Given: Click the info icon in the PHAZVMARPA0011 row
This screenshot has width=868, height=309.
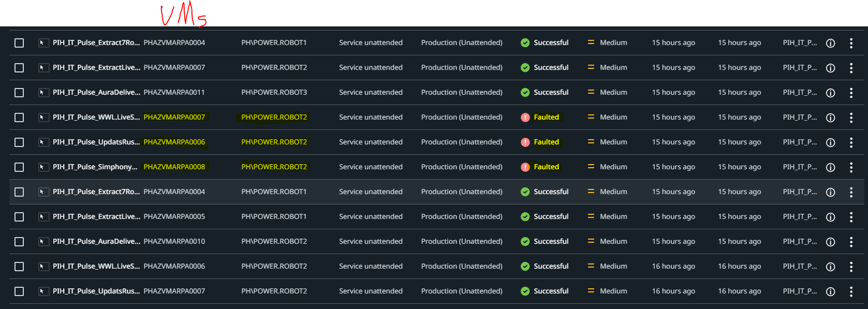Looking at the screenshot, I should (x=830, y=93).
